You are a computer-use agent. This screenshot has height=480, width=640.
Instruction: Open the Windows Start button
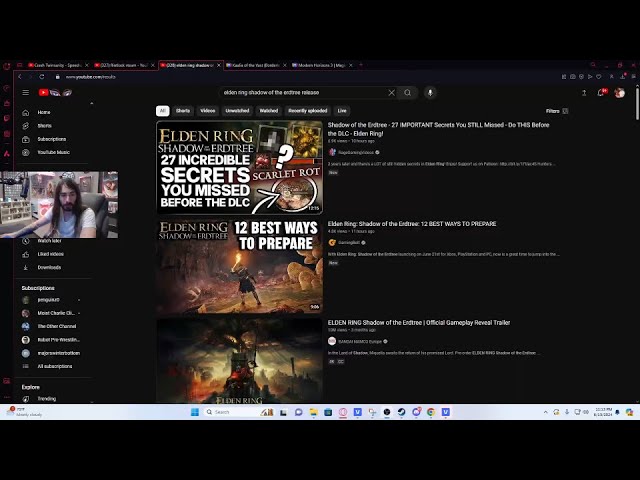tap(195, 412)
